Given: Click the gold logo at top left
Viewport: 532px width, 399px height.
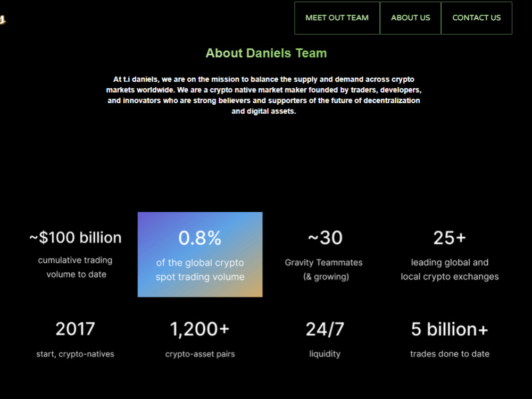Looking at the screenshot, I should pyautogui.click(x=3, y=19).
